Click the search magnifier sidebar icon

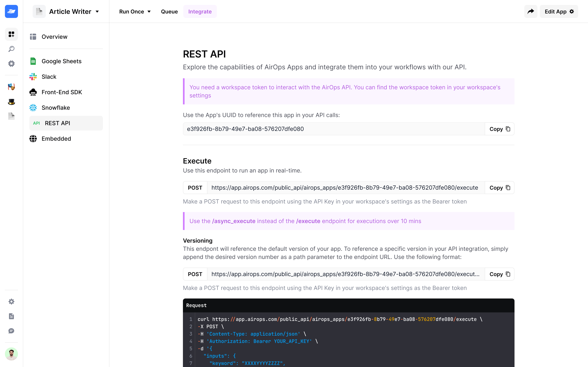[11, 49]
